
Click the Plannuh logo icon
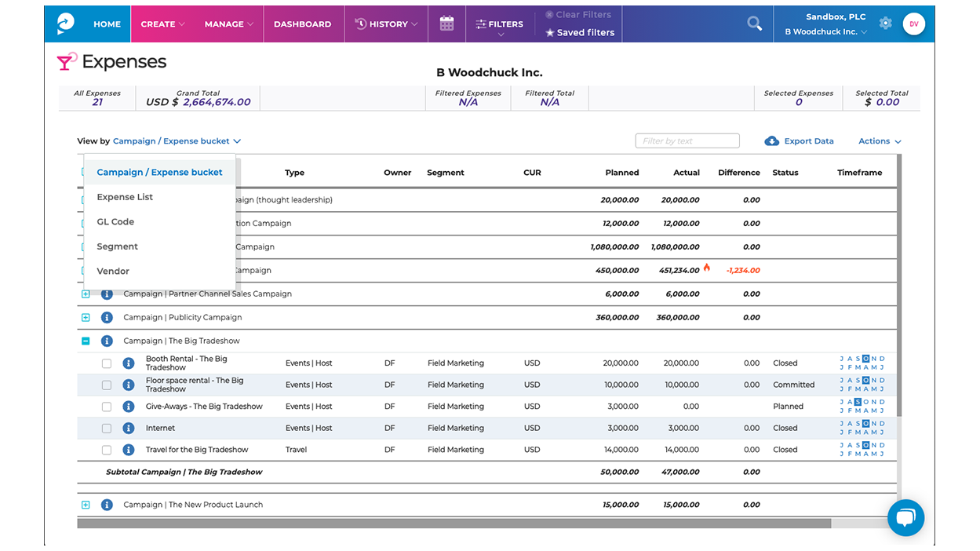pyautogui.click(x=64, y=24)
